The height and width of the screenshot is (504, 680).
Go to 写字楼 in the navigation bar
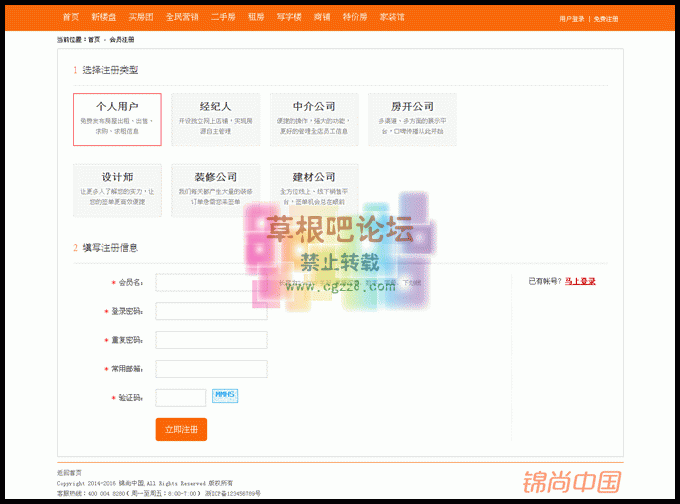(x=289, y=17)
